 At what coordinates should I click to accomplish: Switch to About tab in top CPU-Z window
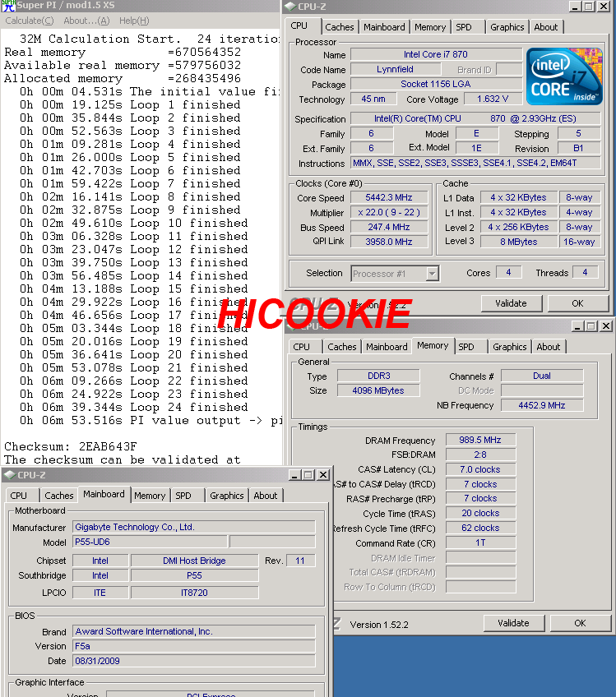(x=546, y=27)
